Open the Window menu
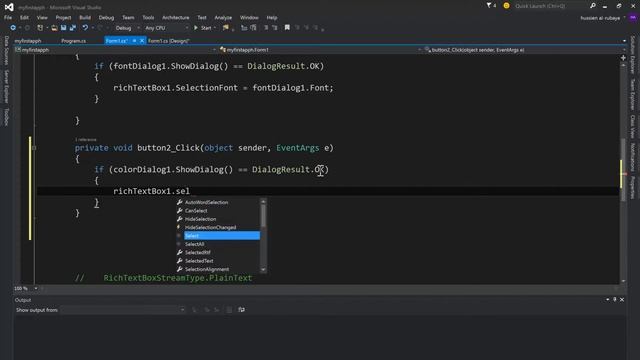This screenshot has height=360, width=640. (x=249, y=18)
